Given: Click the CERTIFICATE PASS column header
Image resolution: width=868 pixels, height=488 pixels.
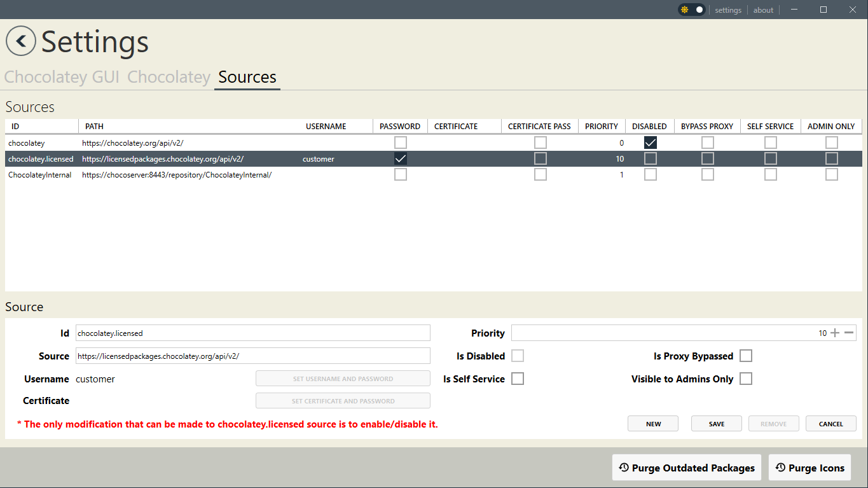Looking at the screenshot, I should click(539, 126).
